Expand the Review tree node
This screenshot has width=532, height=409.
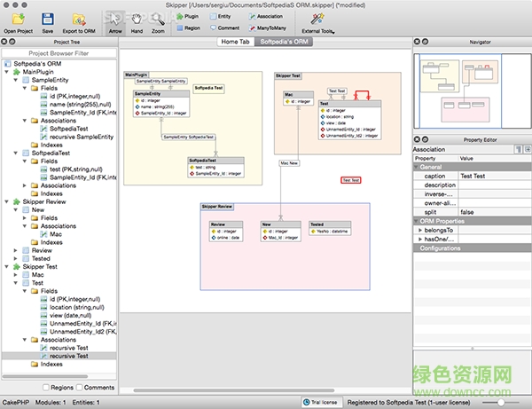click(16, 250)
